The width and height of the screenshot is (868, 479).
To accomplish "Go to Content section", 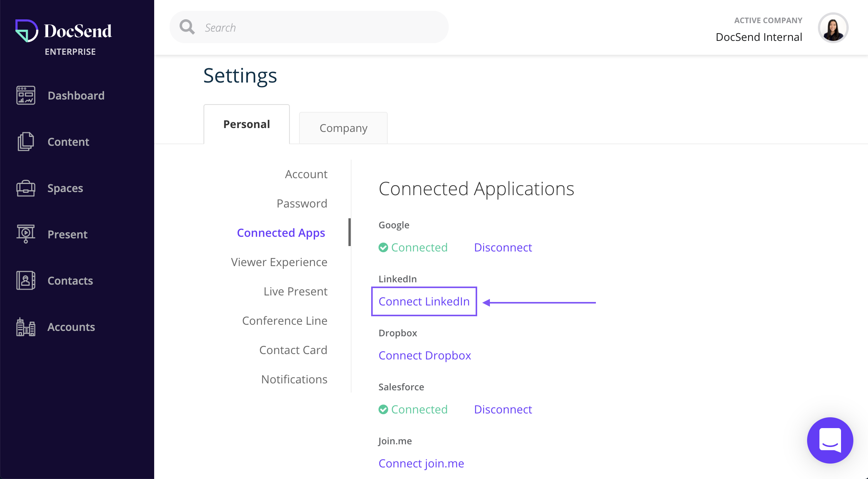I will (x=69, y=142).
